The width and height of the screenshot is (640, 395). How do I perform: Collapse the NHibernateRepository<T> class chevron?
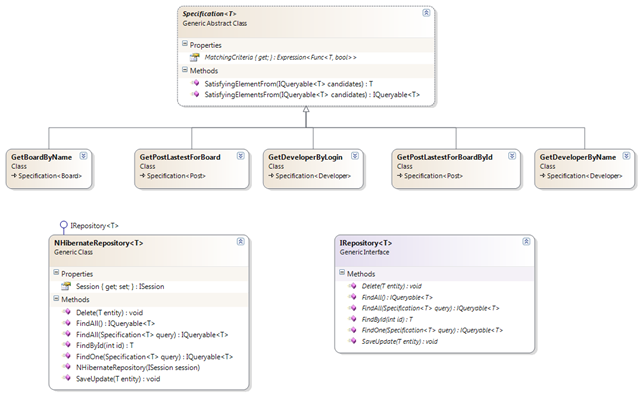tap(241, 242)
